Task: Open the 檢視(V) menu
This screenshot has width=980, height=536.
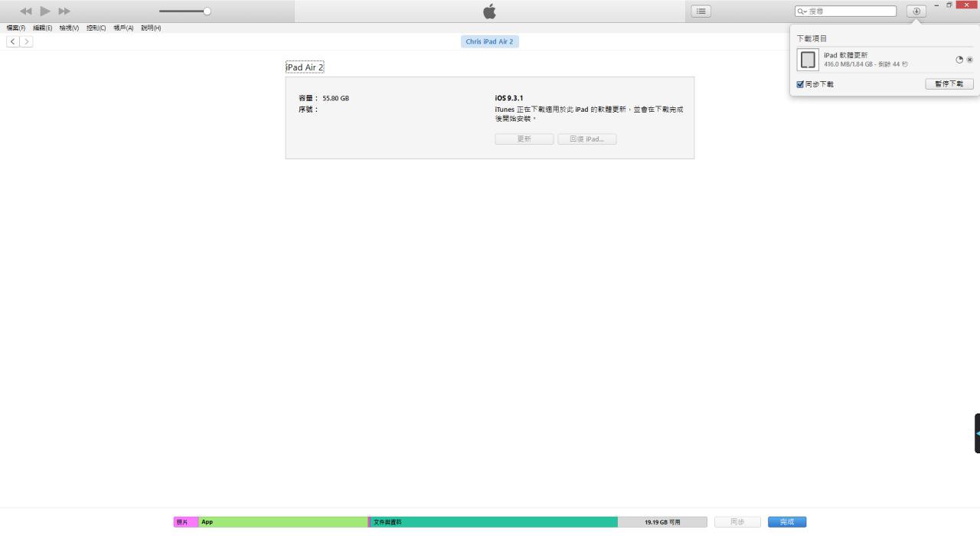Action: pos(69,28)
